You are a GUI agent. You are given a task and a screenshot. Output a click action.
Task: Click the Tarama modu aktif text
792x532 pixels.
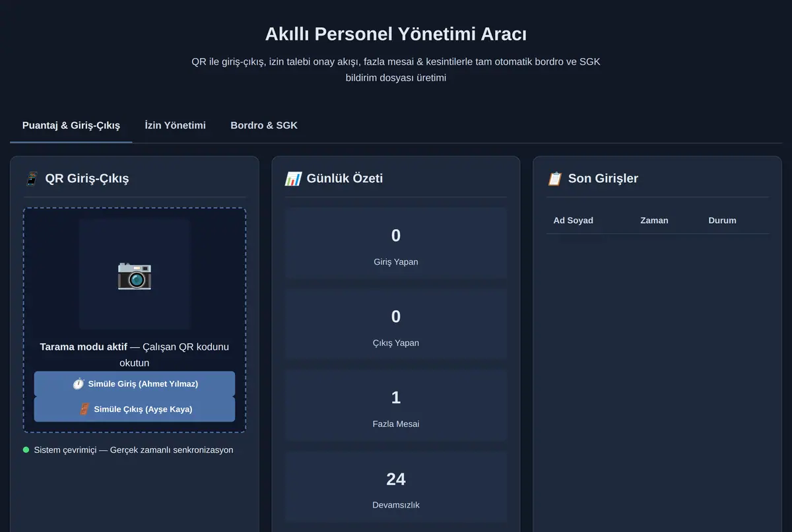point(83,347)
